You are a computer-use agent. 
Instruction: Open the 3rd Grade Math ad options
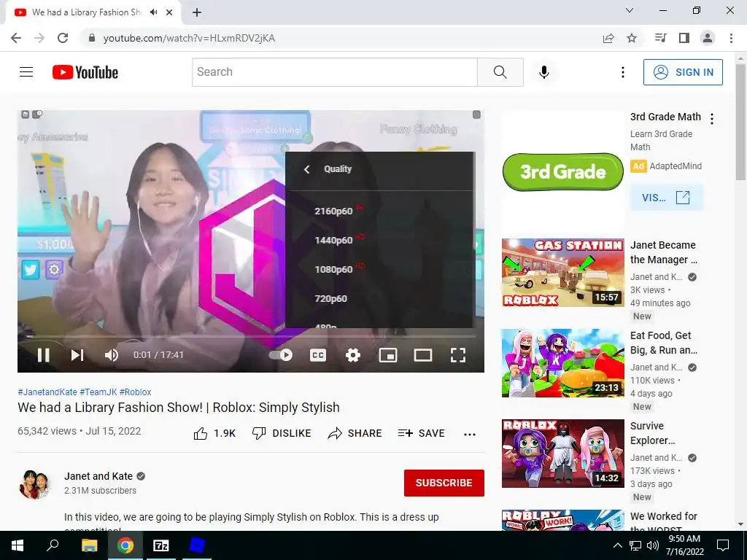tap(712, 119)
